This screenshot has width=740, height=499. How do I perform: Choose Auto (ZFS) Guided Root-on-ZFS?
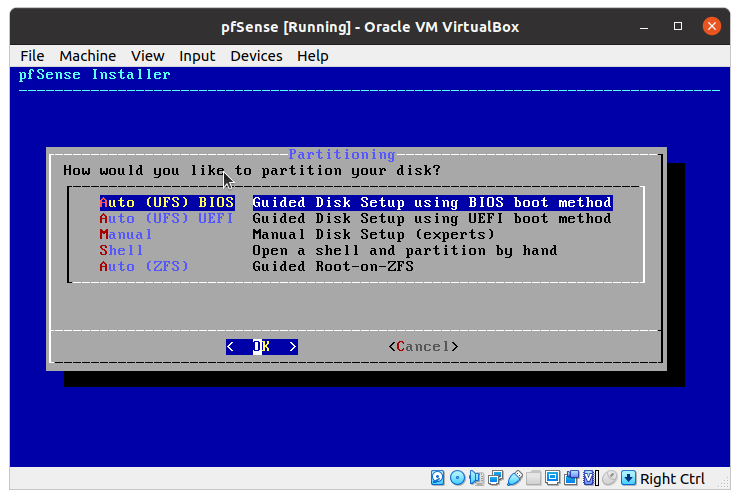point(144,266)
